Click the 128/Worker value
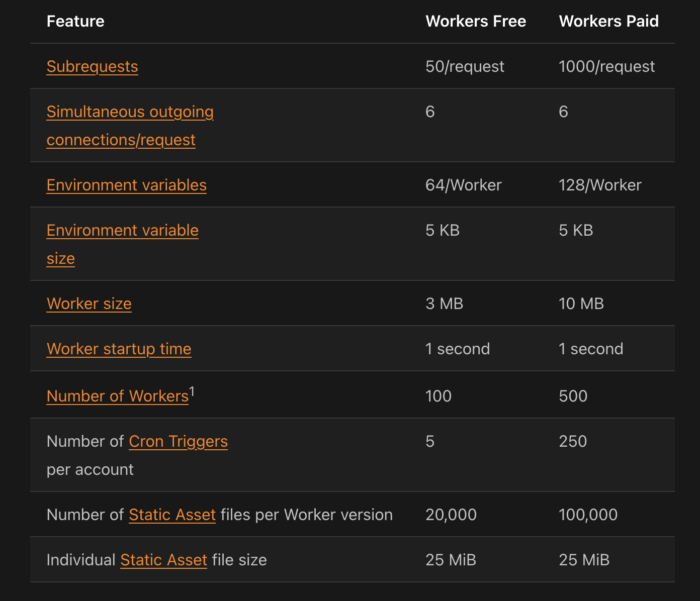The height and width of the screenshot is (601, 700). click(x=599, y=185)
